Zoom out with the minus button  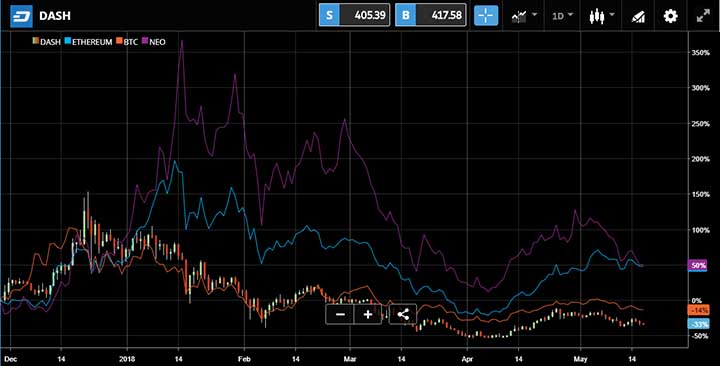pyautogui.click(x=340, y=315)
